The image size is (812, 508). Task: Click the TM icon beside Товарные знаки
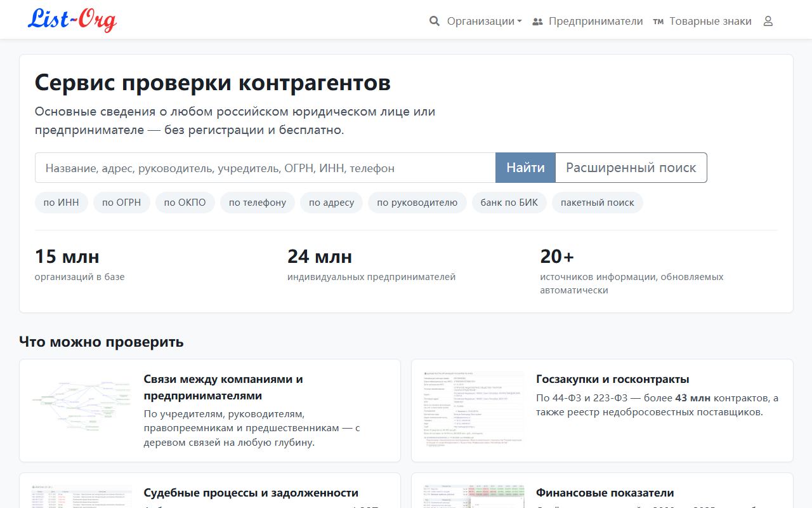click(x=658, y=22)
